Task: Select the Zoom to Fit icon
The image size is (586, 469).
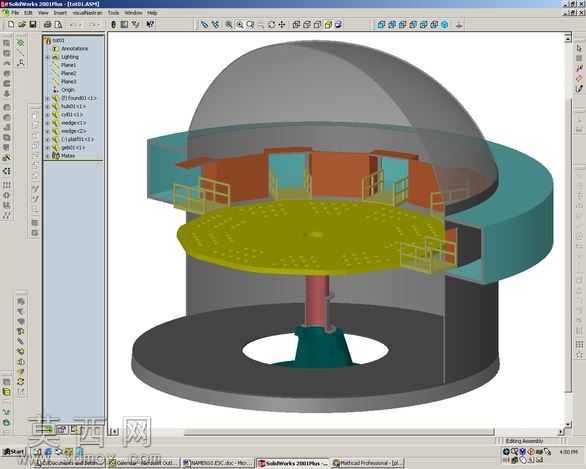Action: tap(229, 25)
